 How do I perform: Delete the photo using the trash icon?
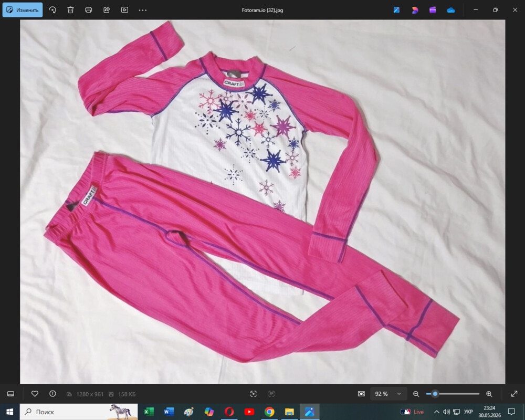click(70, 10)
